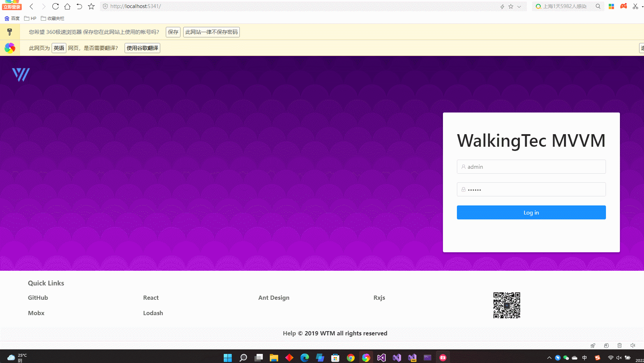This screenshot has width=644, height=363.
Task: Open the 英语 language dropdown
Action: pos(59,48)
